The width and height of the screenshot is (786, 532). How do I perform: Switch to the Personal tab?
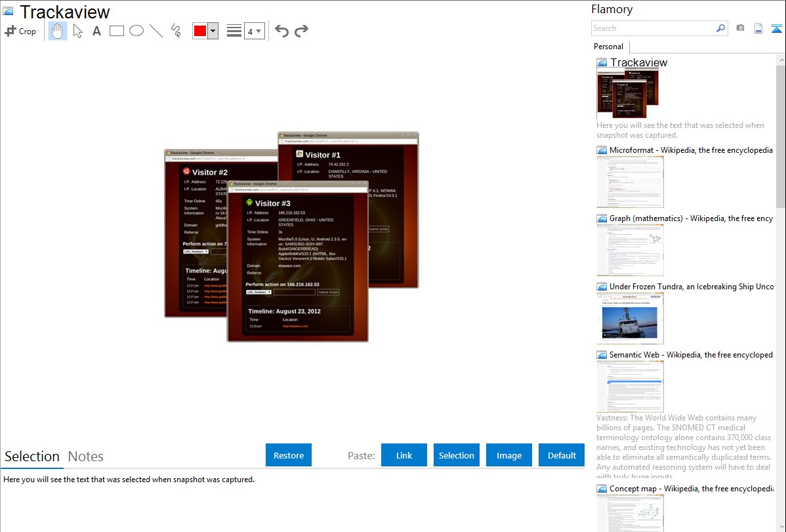coord(609,47)
